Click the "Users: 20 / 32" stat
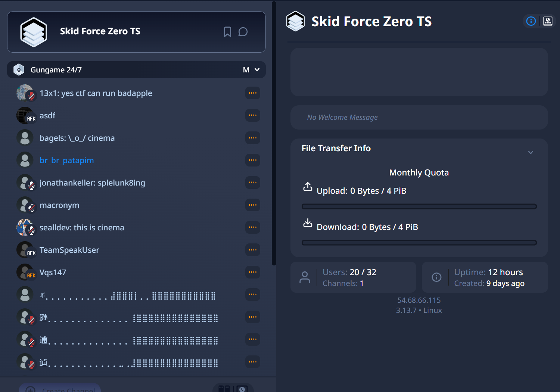 349,272
